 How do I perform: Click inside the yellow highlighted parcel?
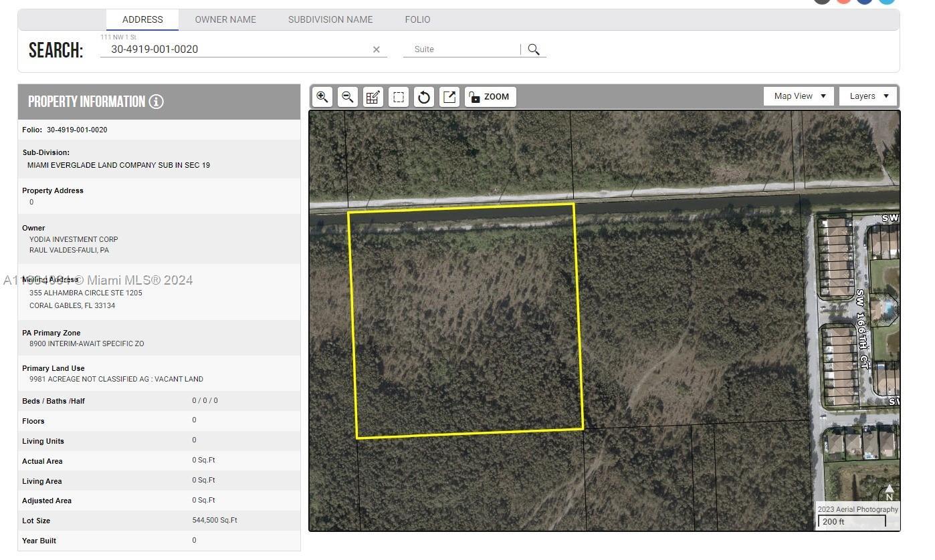click(x=466, y=321)
